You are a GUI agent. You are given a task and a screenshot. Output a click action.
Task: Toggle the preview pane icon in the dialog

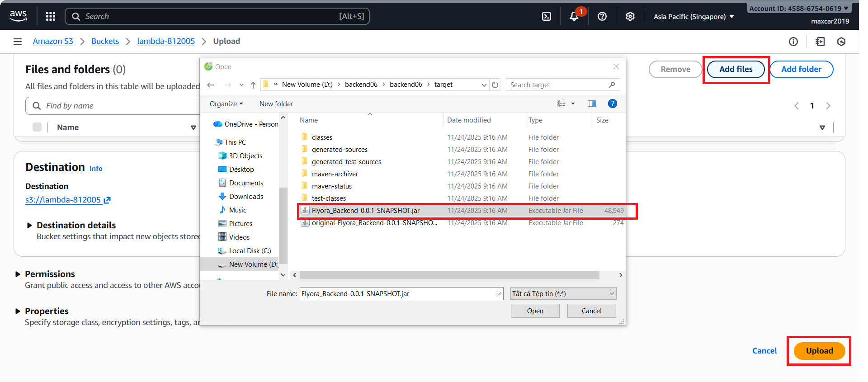(x=591, y=104)
